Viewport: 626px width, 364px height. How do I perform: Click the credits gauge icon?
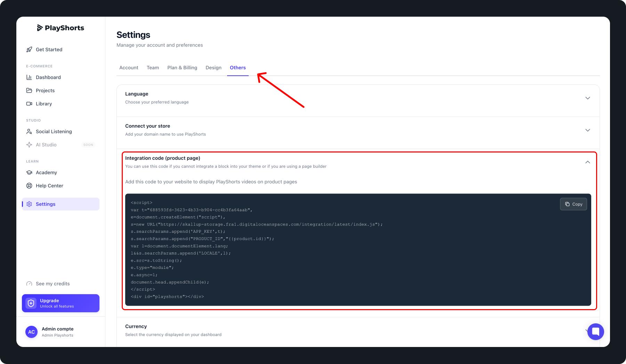point(29,283)
